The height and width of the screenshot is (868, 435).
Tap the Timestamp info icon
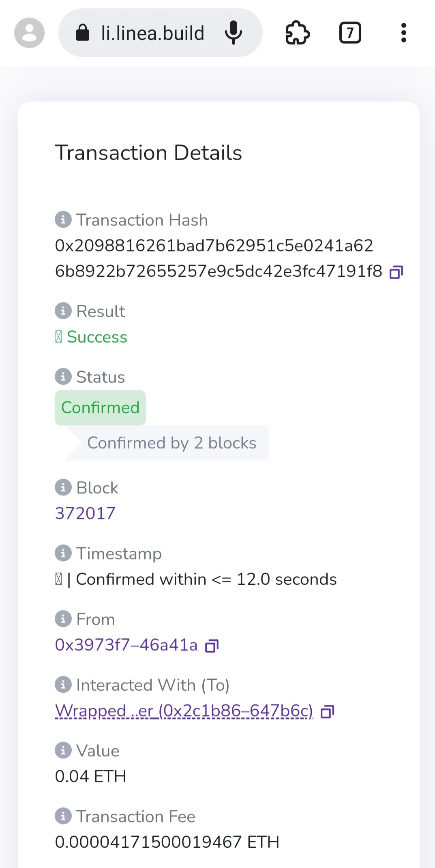(x=63, y=554)
